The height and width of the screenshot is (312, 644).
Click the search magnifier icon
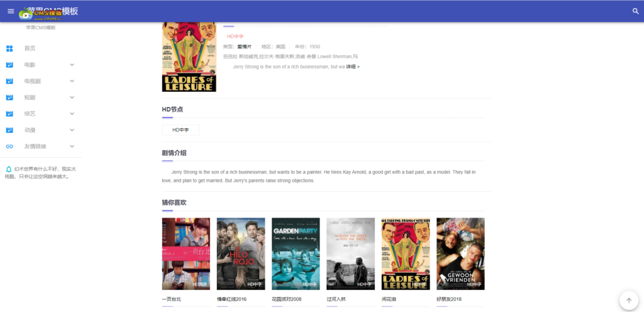[x=636, y=11]
